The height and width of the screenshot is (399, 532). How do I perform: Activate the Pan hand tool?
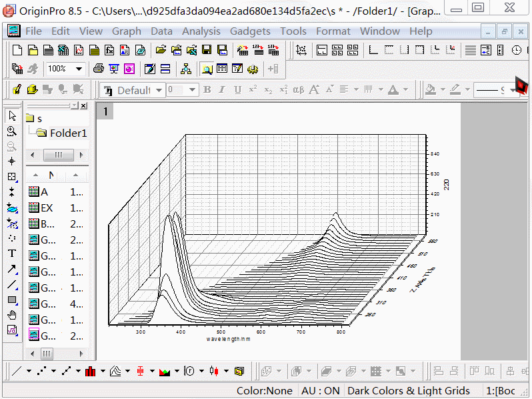point(11,315)
